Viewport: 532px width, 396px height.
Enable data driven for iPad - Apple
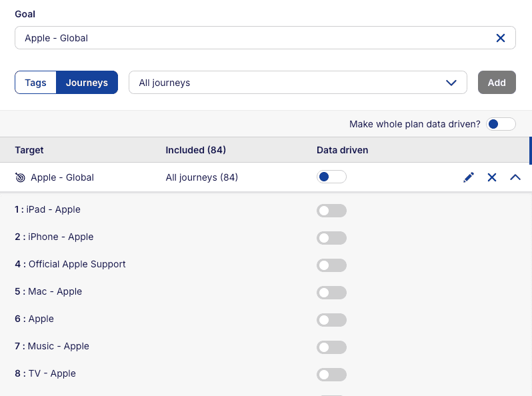click(x=331, y=211)
